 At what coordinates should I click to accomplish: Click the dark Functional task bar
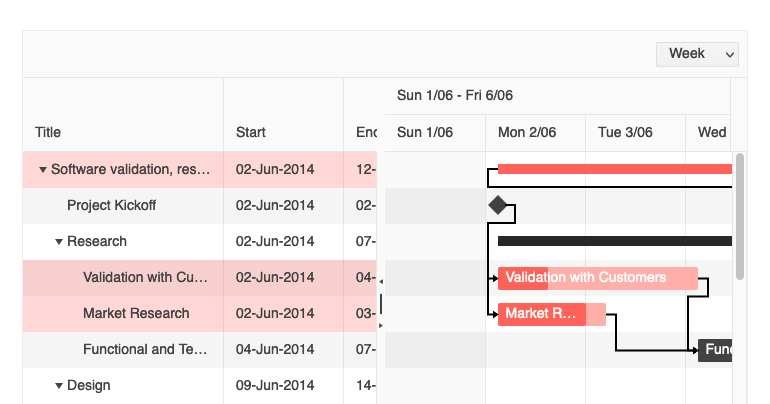click(x=716, y=350)
